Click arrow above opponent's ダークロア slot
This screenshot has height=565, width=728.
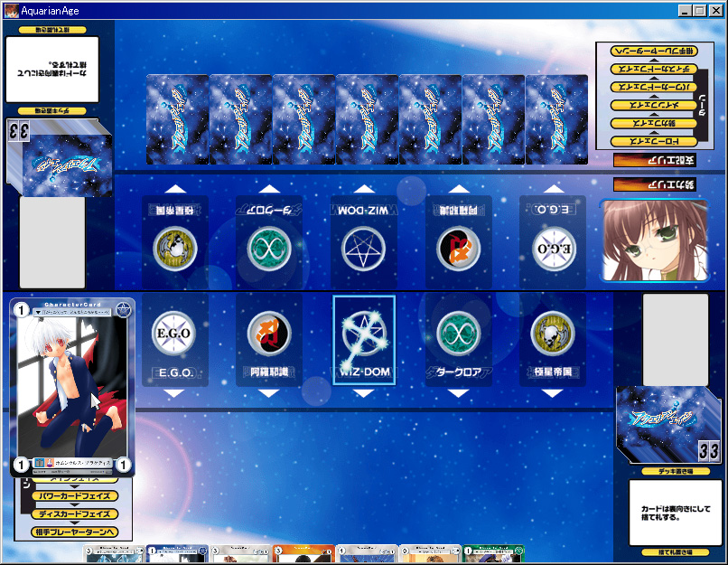point(270,189)
